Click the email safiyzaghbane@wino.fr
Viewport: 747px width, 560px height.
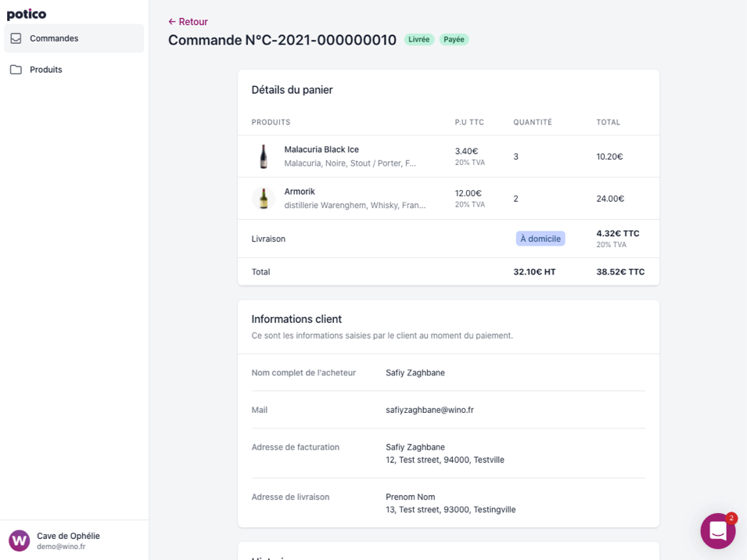pos(430,409)
